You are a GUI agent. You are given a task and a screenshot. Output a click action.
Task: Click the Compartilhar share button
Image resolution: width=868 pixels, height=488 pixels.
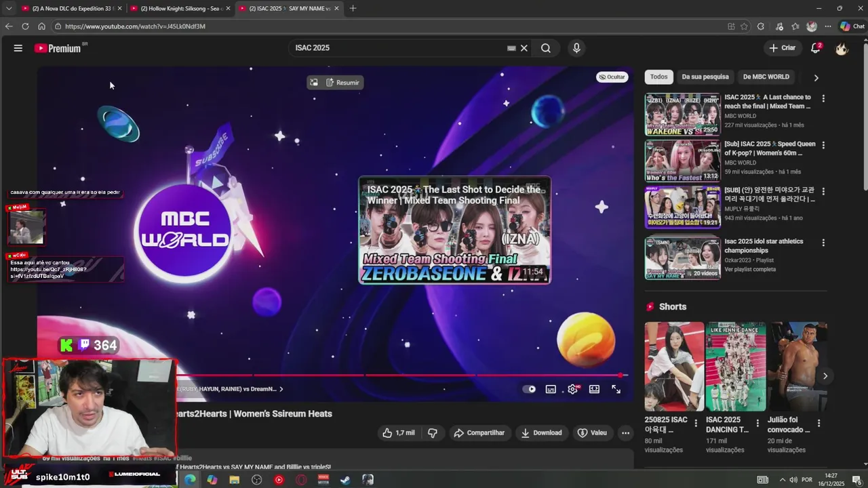tap(479, 433)
